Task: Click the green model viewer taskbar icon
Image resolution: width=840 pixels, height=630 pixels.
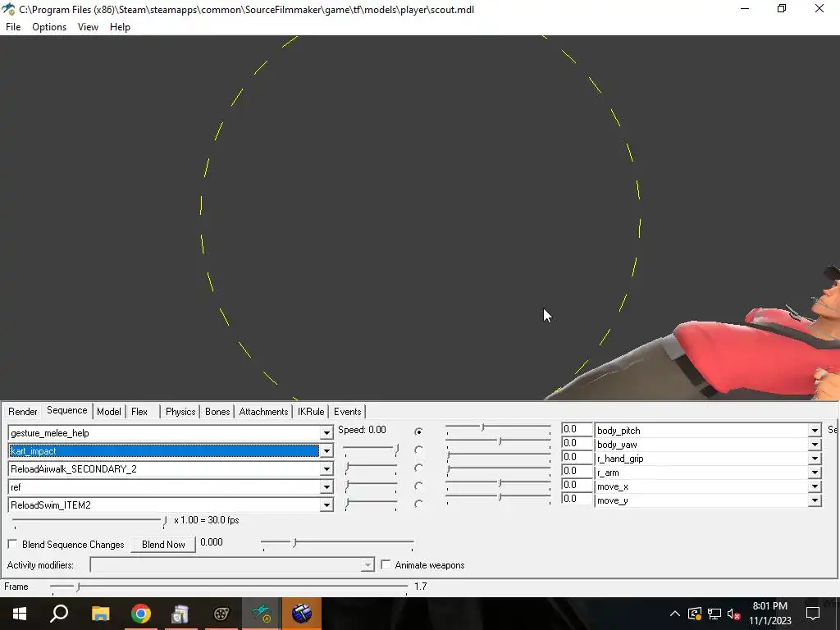Action: pyautogui.click(x=262, y=614)
